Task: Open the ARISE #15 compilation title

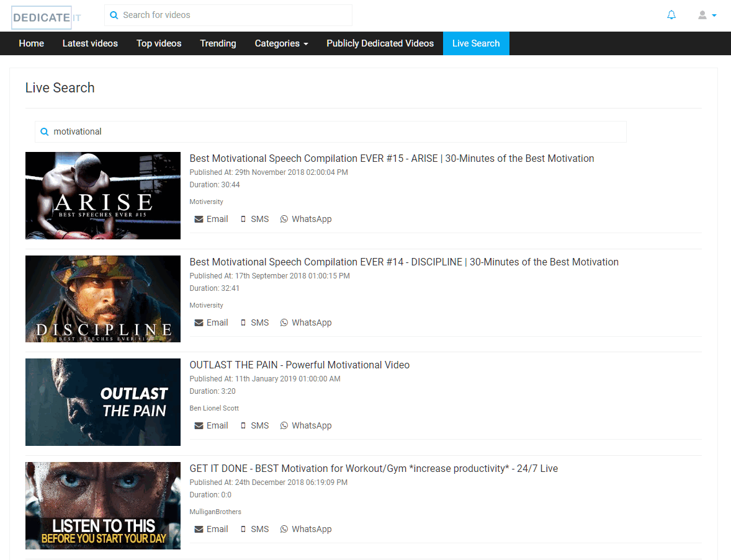Action: 392,158
